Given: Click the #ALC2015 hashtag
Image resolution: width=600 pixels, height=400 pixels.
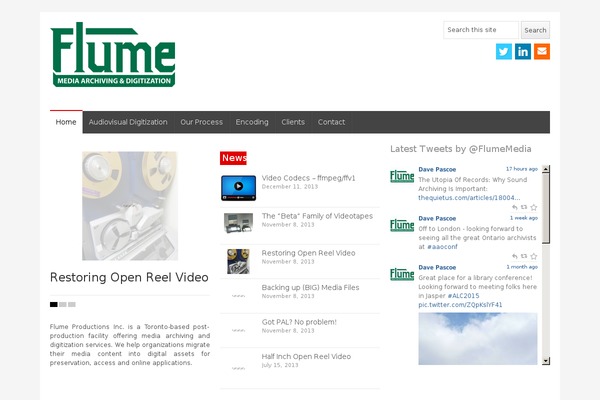Looking at the screenshot, I should click(x=463, y=296).
